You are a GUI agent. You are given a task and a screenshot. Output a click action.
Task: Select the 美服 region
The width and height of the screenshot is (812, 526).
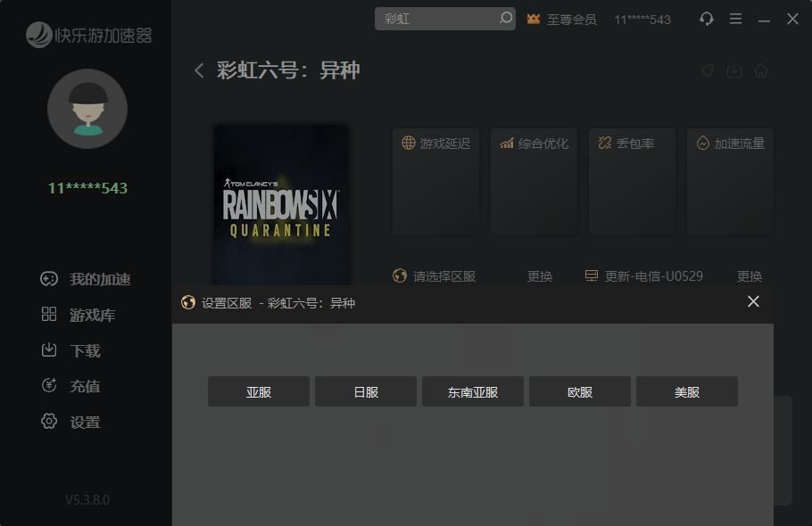point(687,391)
